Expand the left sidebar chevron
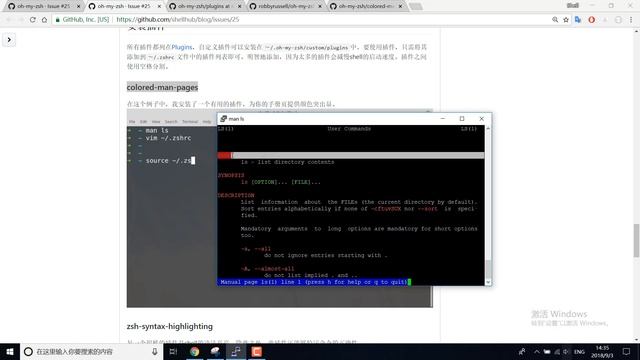 click(9, 40)
